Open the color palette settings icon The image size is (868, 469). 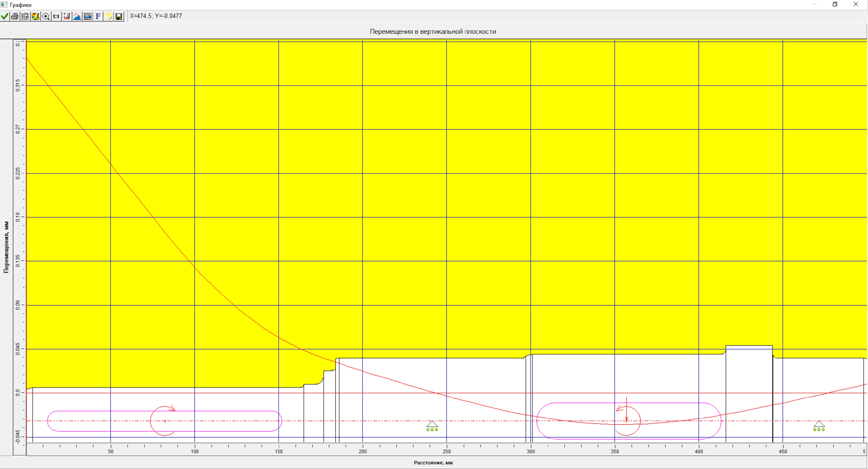click(x=36, y=16)
